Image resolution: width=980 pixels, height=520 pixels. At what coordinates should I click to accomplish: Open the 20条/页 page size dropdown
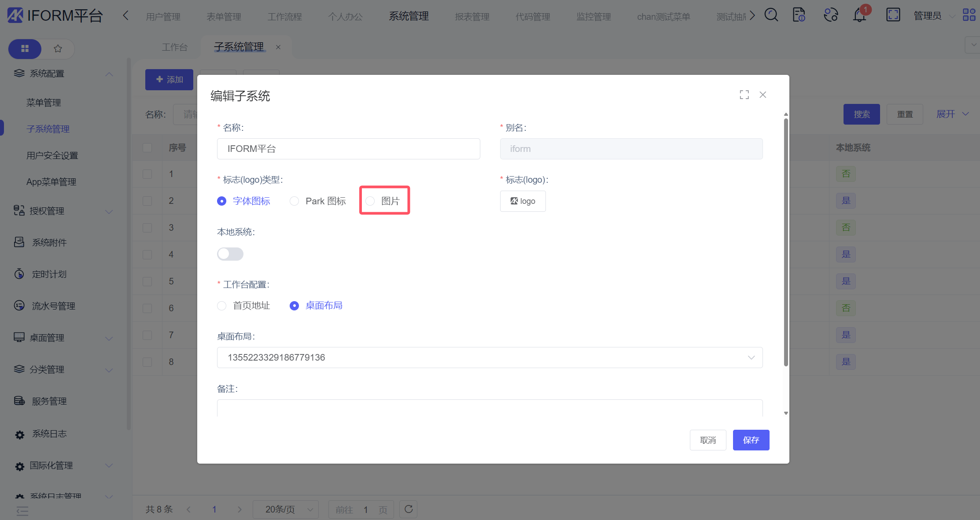point(286,509)
